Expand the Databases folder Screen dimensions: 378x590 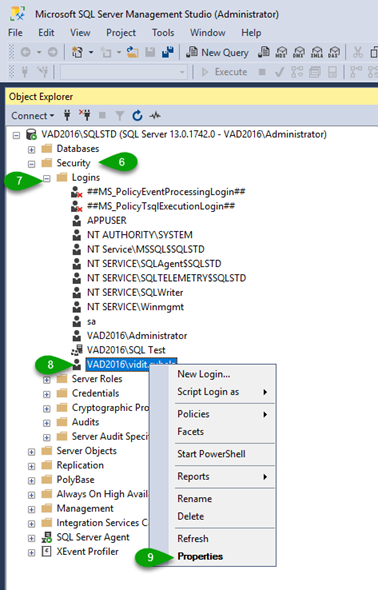coord(32,149)
